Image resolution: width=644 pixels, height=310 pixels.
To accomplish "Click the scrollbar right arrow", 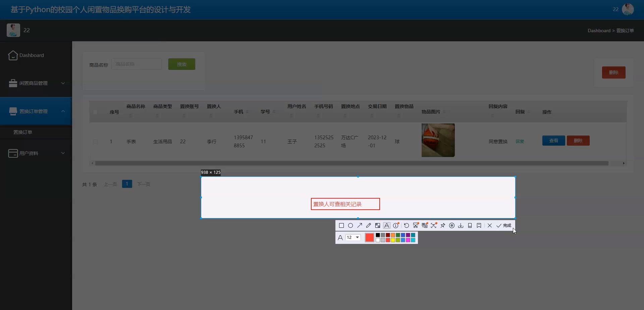I will [x=624, y=163].
